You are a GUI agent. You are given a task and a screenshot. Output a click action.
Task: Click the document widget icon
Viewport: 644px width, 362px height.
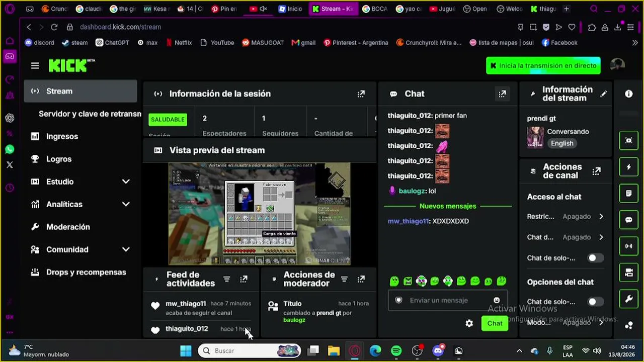(628, 194)
